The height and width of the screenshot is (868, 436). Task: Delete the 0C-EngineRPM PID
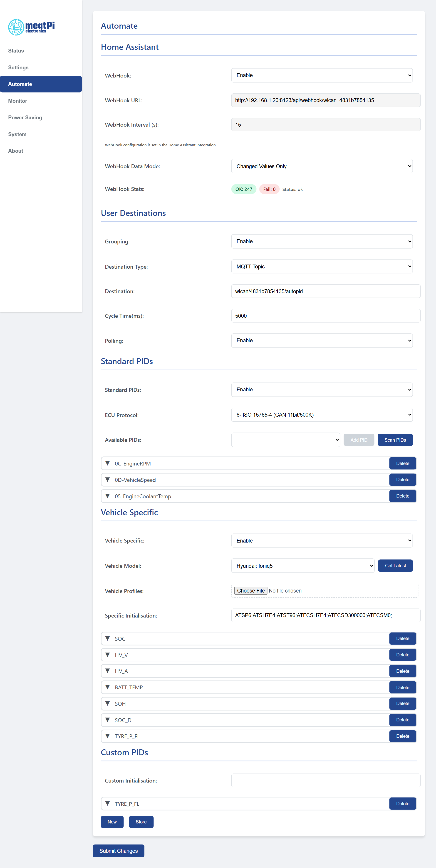click(x=403, y=463)
